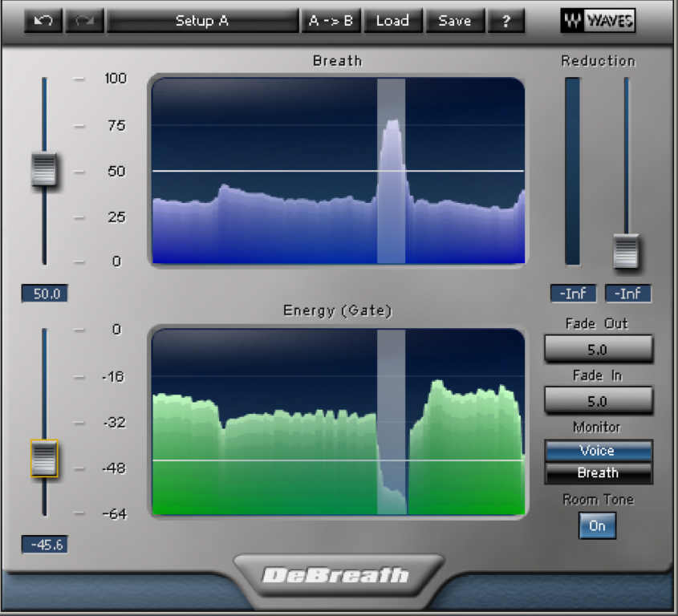Image resolution: width=678 pixels, height=616 pixels.
Task: Select the Breath threshold value field 50.0
Action: 45,294
